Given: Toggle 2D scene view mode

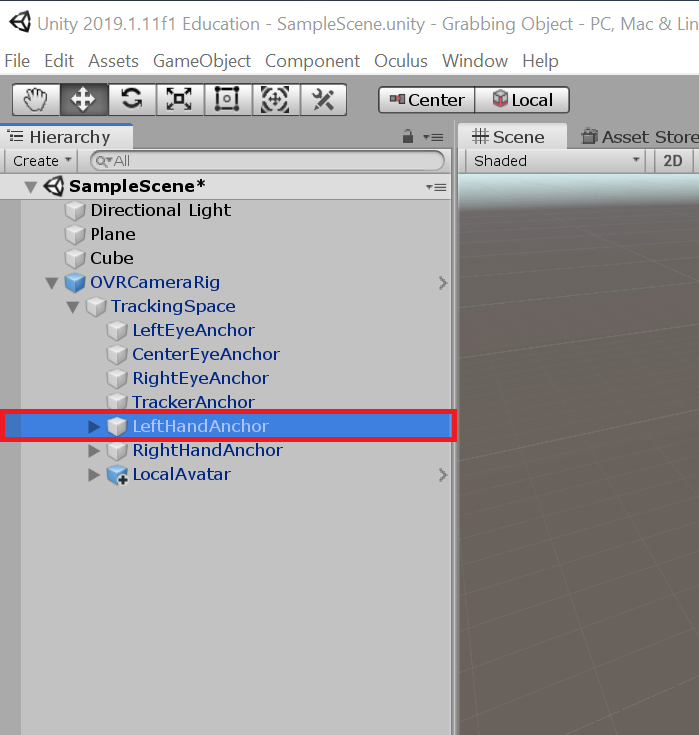Looking at the screenshot, I should pos(673,161).
